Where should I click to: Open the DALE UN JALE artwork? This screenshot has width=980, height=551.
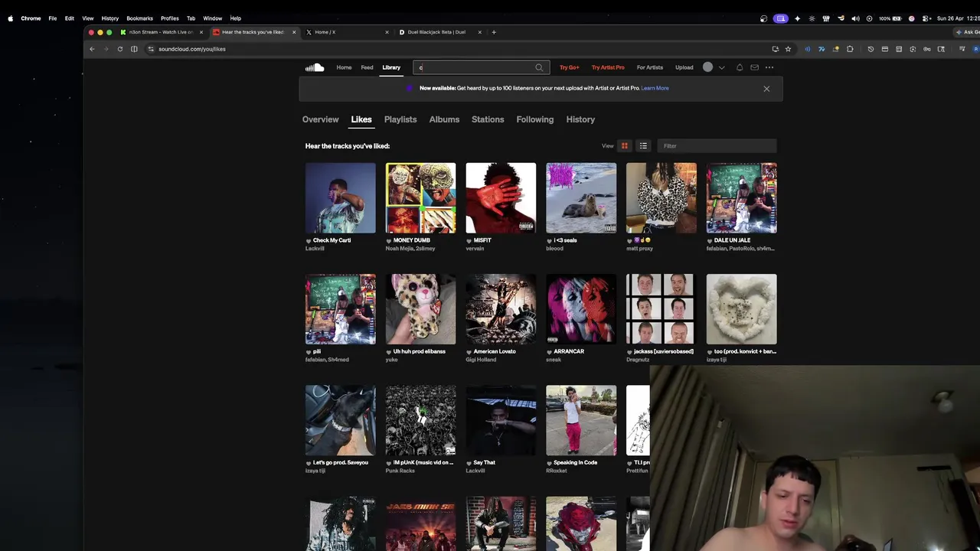[742, 197]
